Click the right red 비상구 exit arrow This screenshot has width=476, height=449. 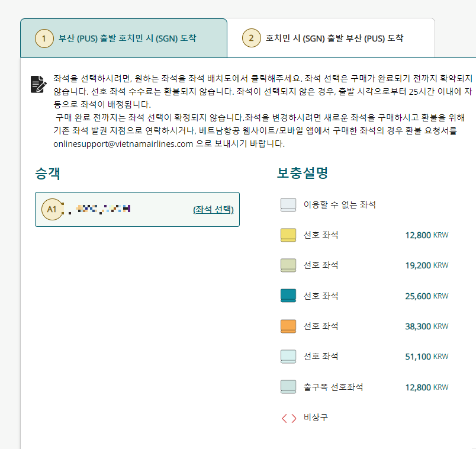292,418
